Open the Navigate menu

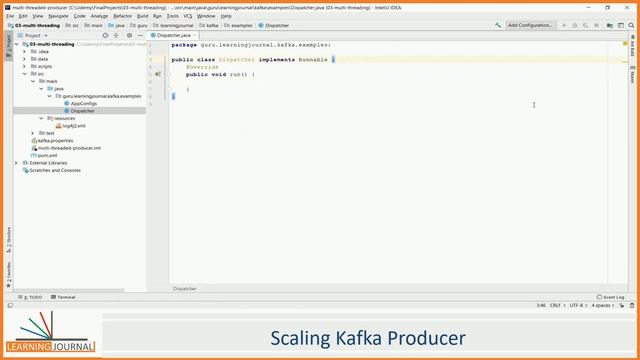[58, 16]
